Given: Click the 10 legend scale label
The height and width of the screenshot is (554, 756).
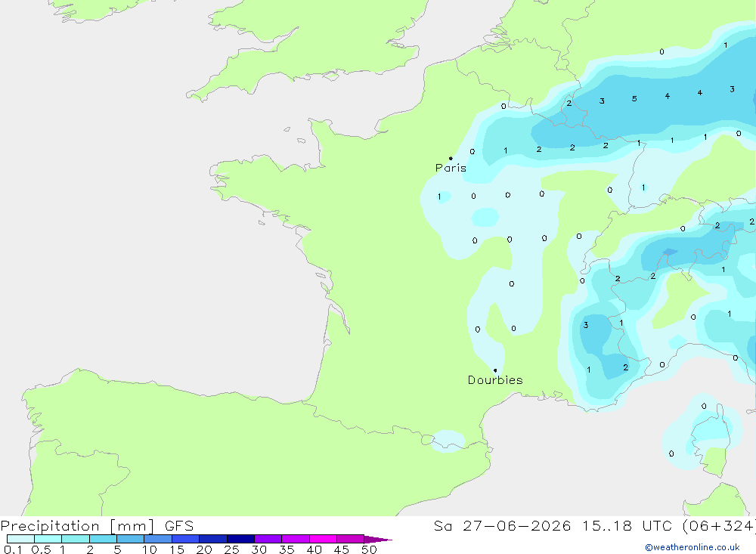Looking at the screenshot, I should click(150, 549).
